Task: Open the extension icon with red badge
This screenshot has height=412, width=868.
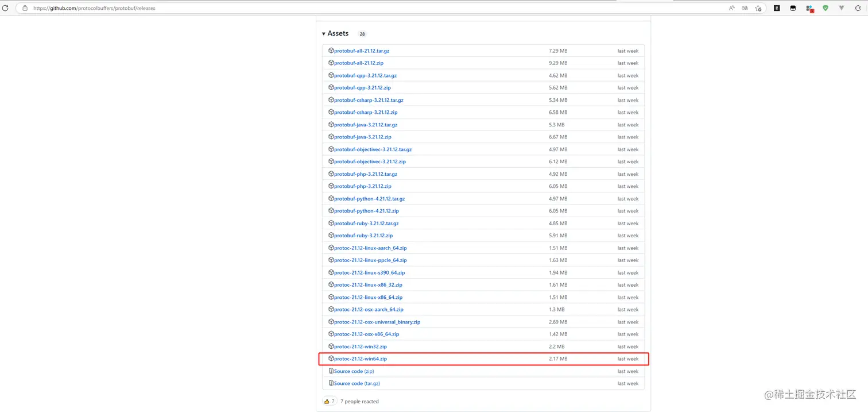Action: coord(809,8)
